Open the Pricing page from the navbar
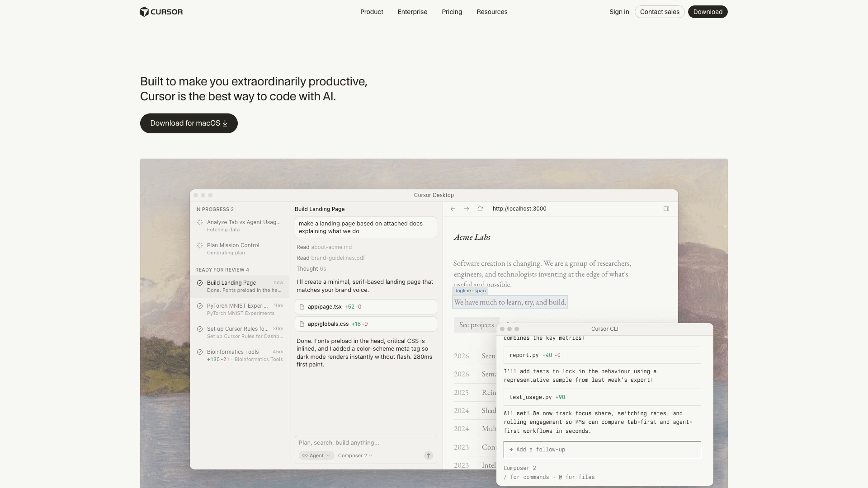 (452, 12)
